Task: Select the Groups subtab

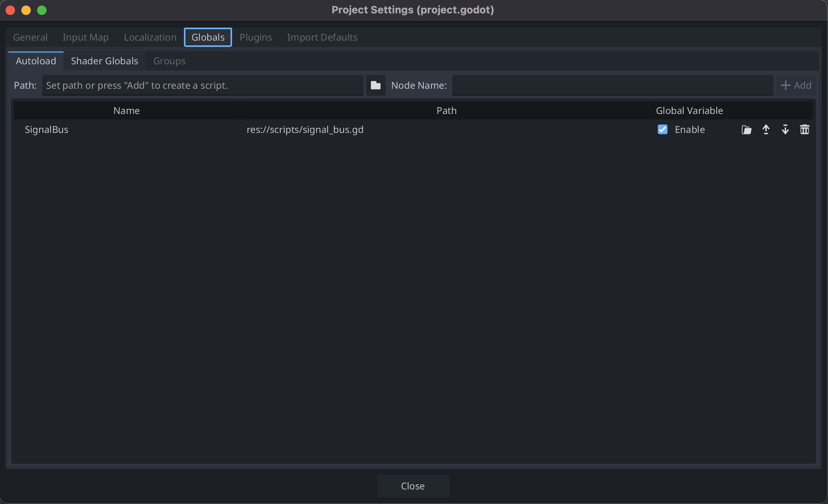Action: click(x=169, y=61)
